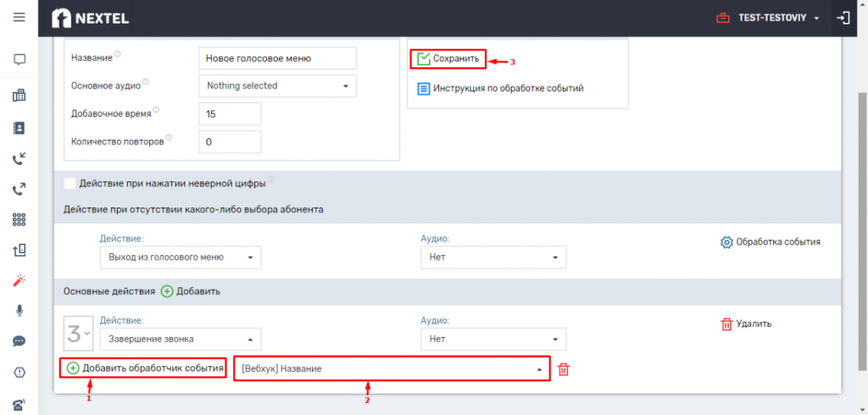Open the Основное аудио dropdown

[x=277, y=86]
